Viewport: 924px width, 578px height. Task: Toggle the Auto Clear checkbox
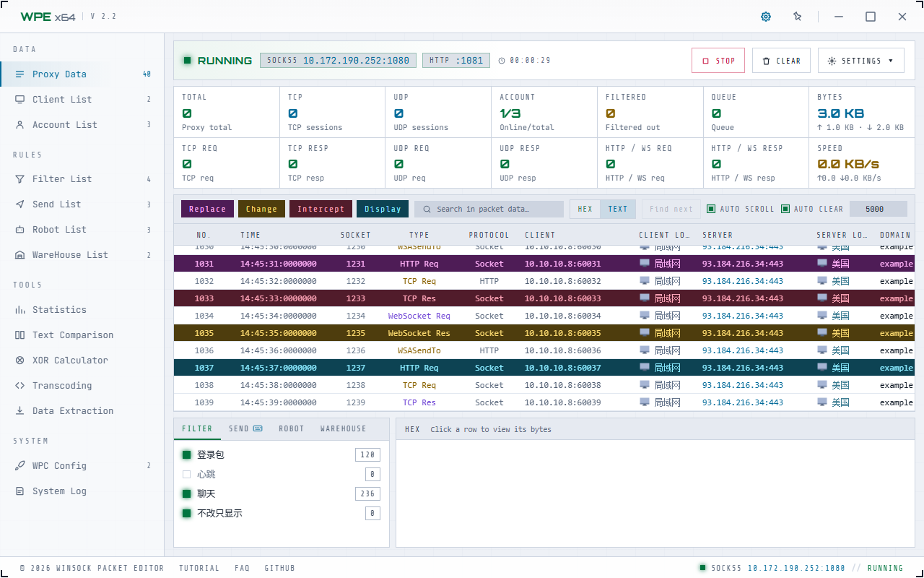785,209
